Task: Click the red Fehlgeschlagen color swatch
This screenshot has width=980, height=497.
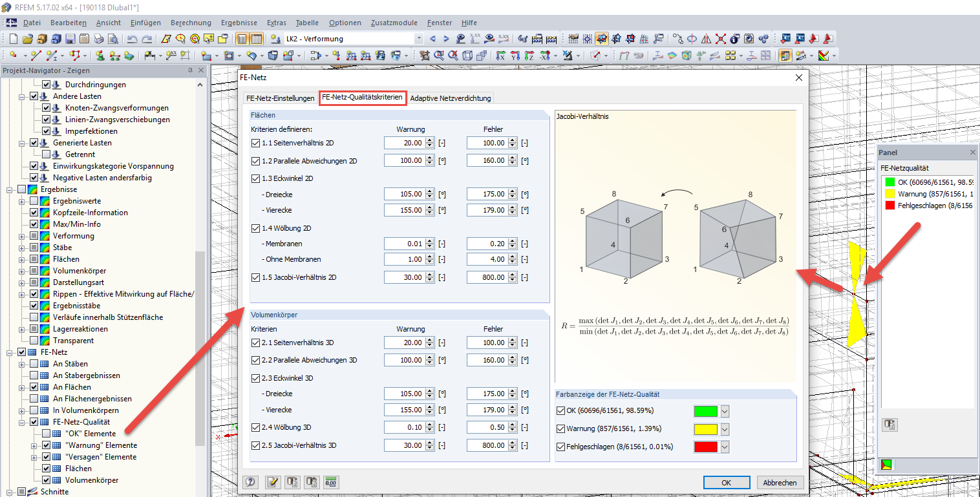Action: tap(707, 447)
